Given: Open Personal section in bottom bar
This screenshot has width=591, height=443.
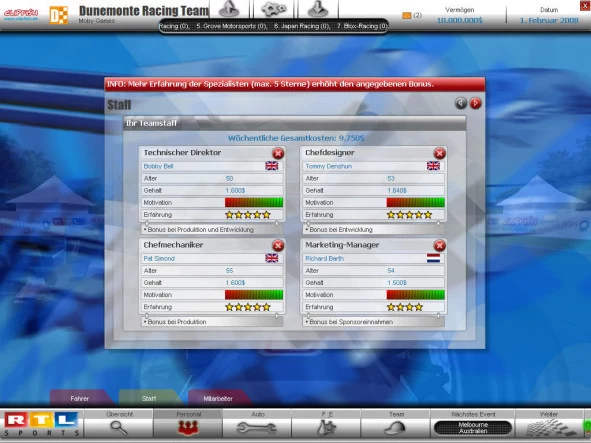Looking at the screenshot, I should pos(188,423).
